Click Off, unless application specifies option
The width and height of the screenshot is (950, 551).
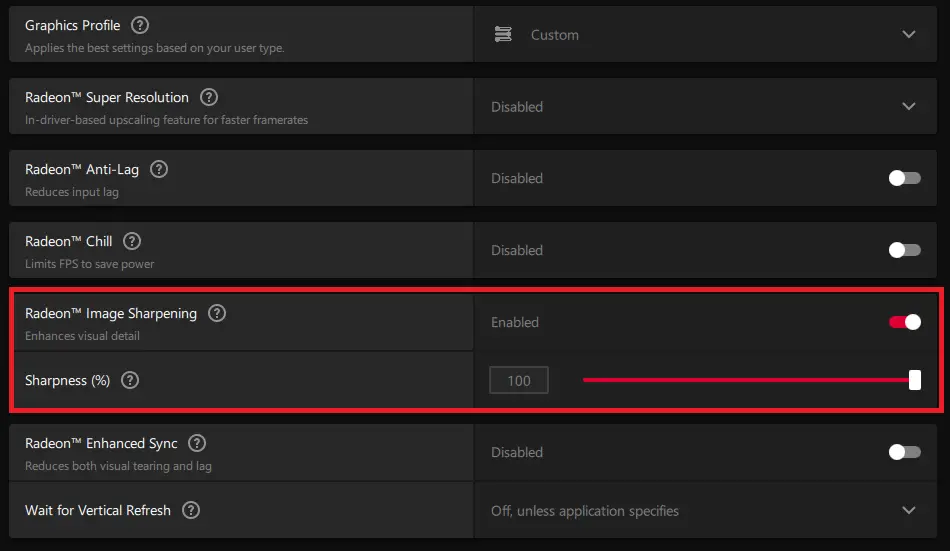pyautogui.click(x=585, y=511)
